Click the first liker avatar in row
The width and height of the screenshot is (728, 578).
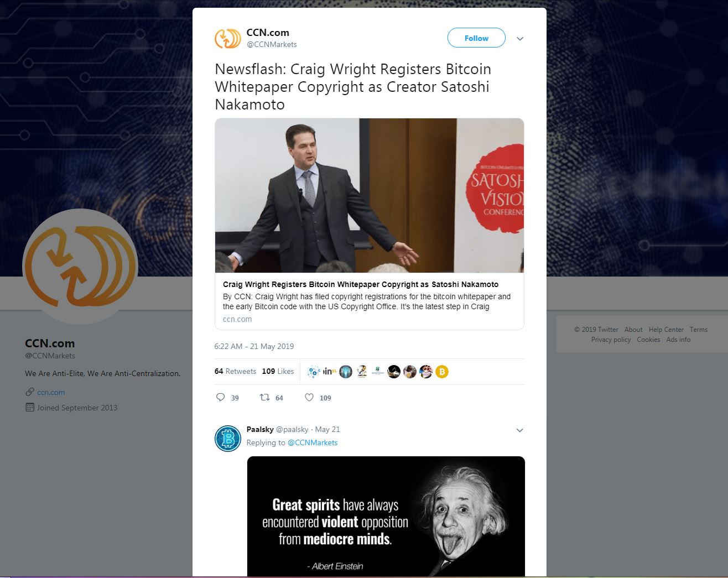(314, 372)
